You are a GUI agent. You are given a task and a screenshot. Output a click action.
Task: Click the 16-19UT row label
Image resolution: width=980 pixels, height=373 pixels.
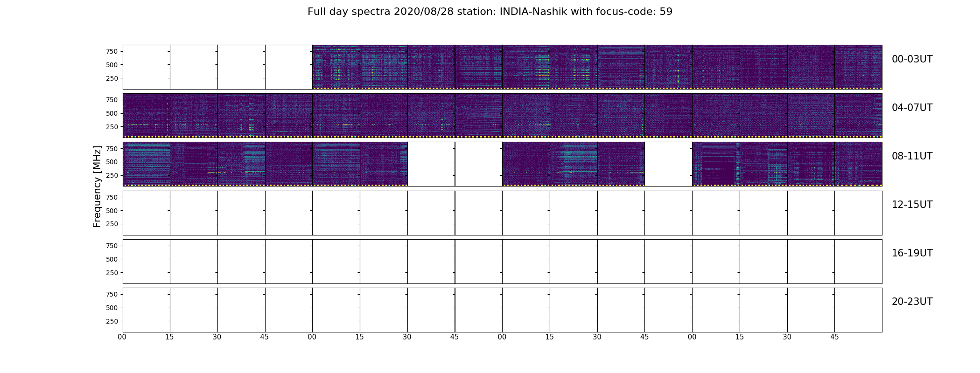pos(912,253)
